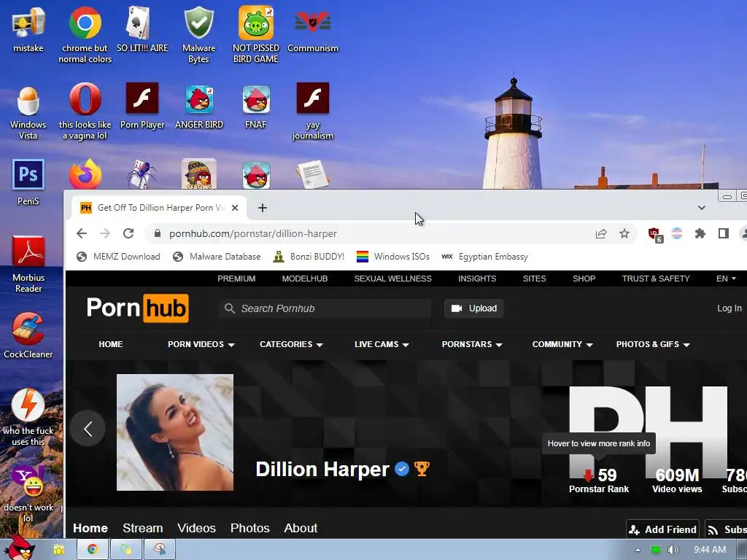Select the ANGER BIRD desktop icon
The height and width of the screenshot is (560, 747).
tap(199, 106)
